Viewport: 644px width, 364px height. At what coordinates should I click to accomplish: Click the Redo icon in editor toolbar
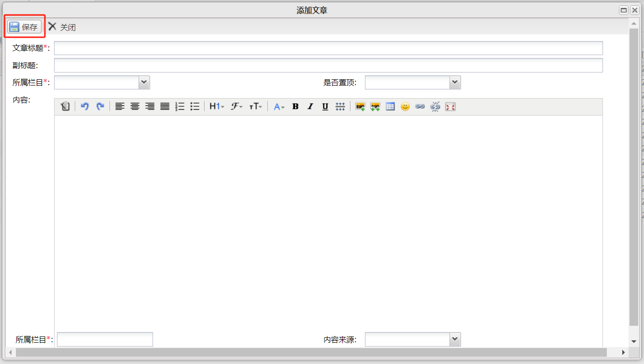(x=100, y=107)
